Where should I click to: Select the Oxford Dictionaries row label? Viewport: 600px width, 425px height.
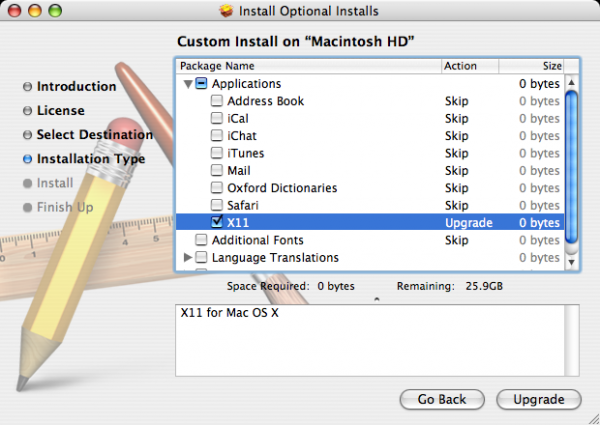282,188
